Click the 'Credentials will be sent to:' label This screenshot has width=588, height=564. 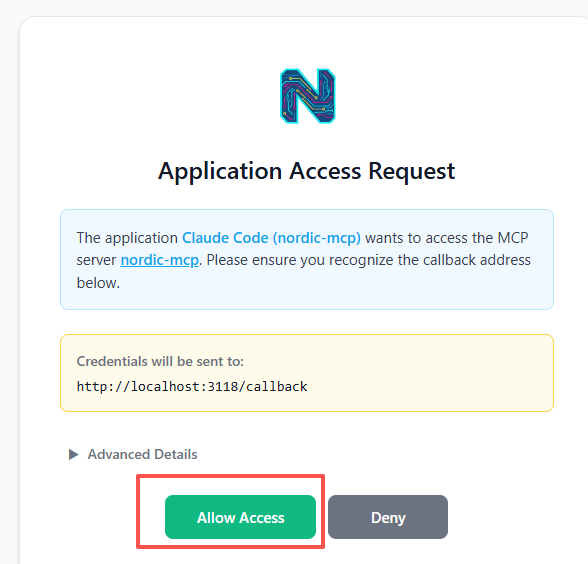[x=160, y=361]
